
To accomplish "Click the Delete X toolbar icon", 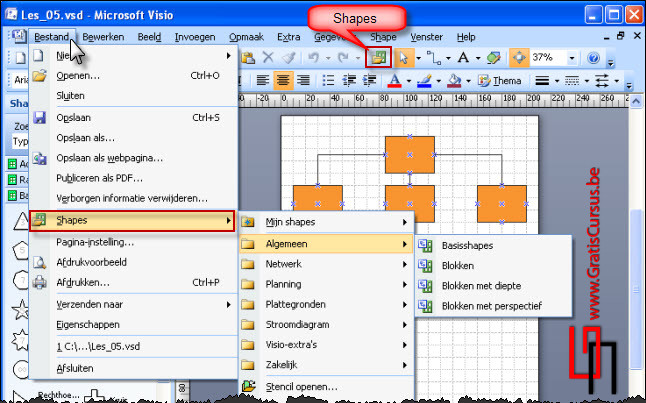I will point(268,58).
